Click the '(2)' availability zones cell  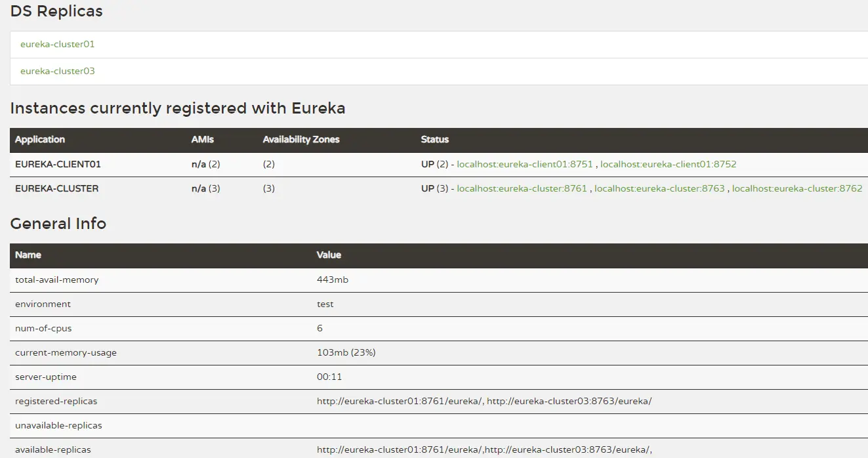pos(269,164)
